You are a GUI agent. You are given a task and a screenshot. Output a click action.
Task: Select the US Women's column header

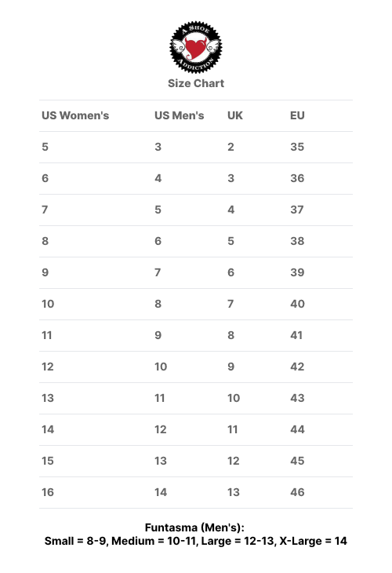pos(75,115)
